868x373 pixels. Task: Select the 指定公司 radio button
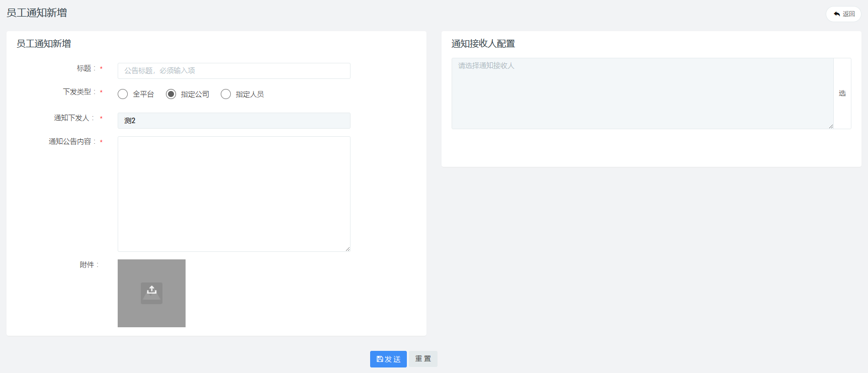tap(171, 94)
